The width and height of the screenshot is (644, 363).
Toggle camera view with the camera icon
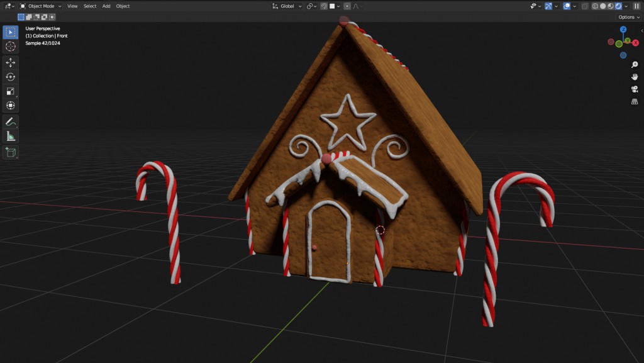pyautogui.click(x=634, y=89)
